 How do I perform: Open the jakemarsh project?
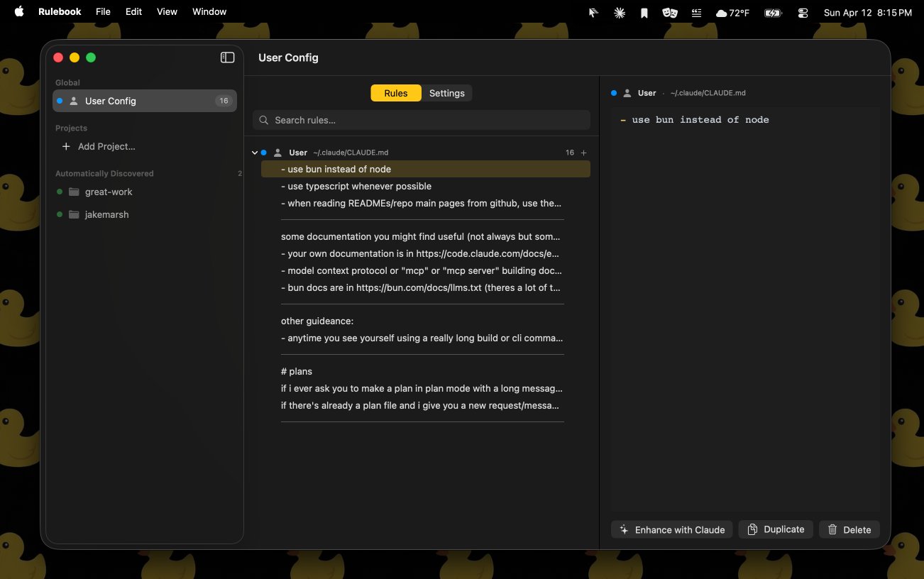click(106, 214)
